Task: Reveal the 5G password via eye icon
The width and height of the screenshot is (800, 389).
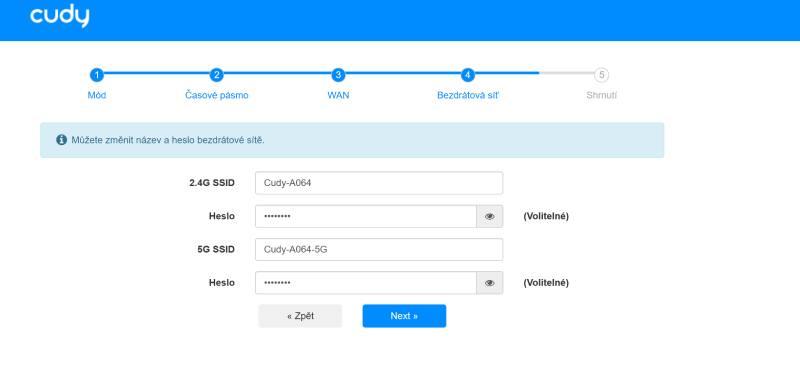Action: (x=490, y=283)
